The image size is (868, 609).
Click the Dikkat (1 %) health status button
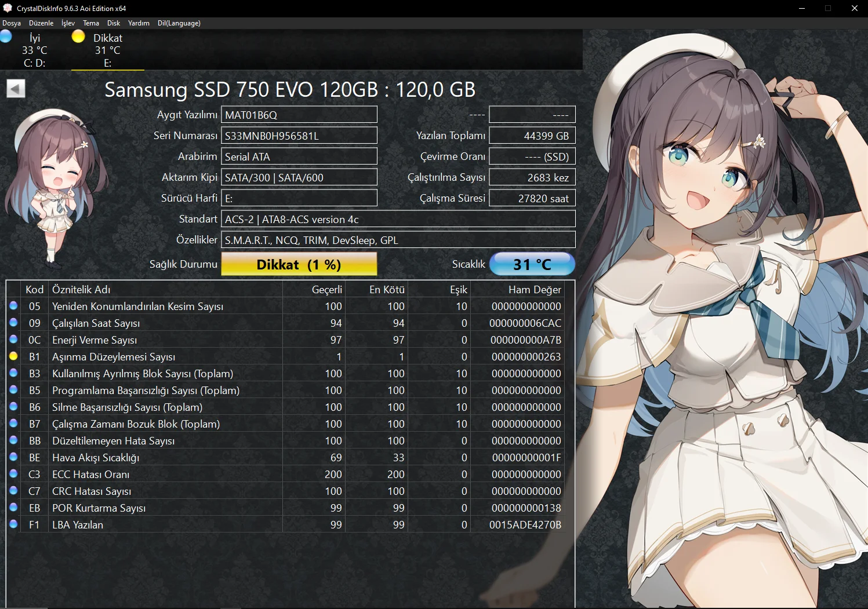(299, 265)
